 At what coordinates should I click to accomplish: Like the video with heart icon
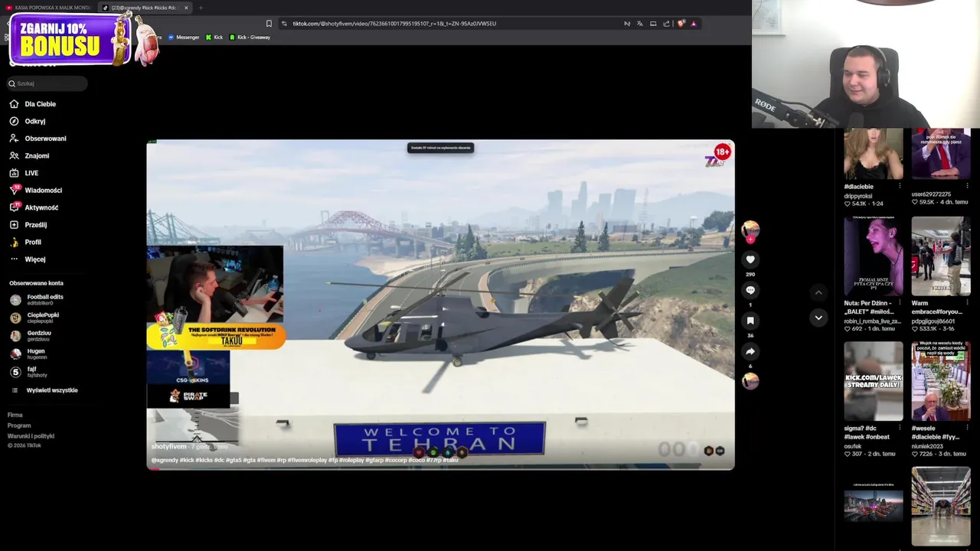750,259
